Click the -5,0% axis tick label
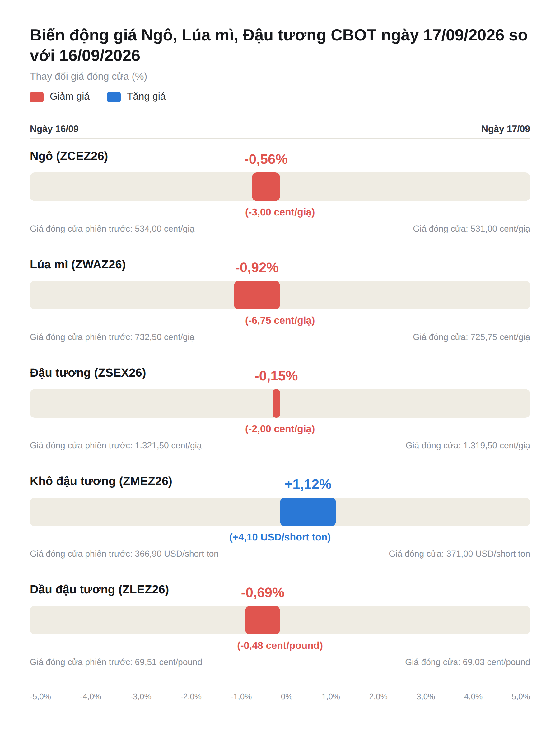 [40, 697]
